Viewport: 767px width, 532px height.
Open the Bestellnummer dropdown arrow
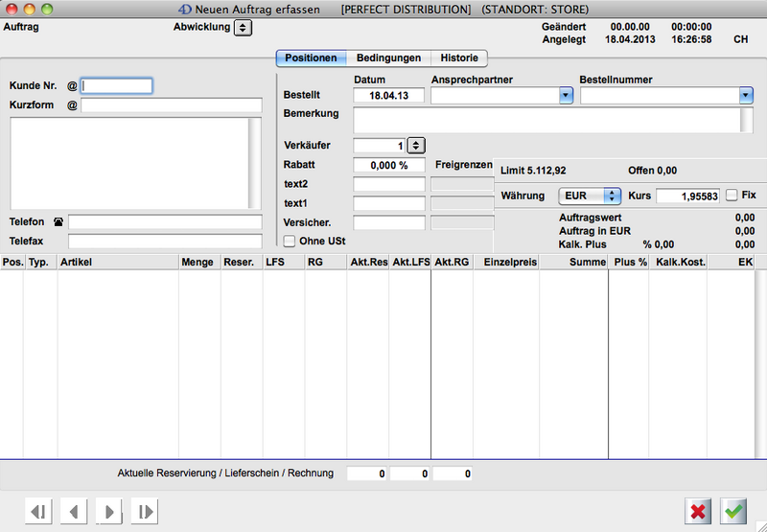[745, 96]
